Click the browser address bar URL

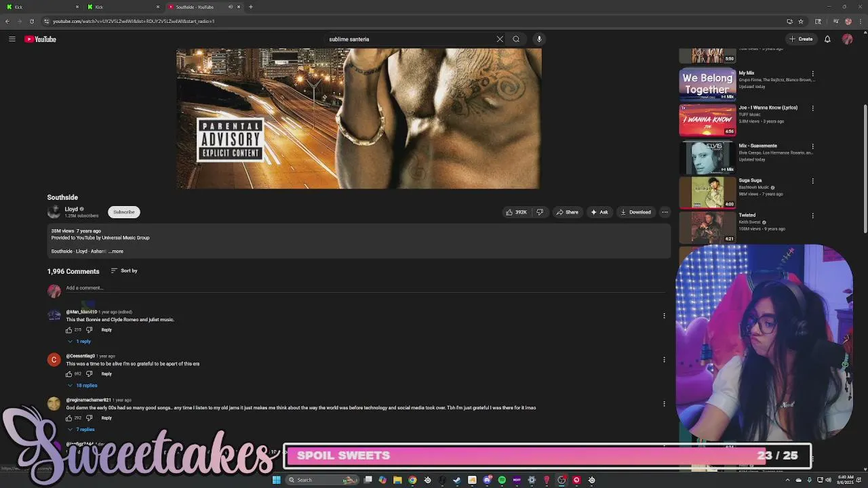click(134, 21)
